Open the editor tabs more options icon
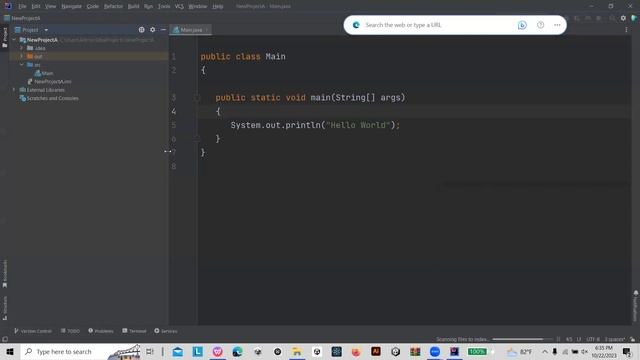The image size is (640, 360). (626, 30)
